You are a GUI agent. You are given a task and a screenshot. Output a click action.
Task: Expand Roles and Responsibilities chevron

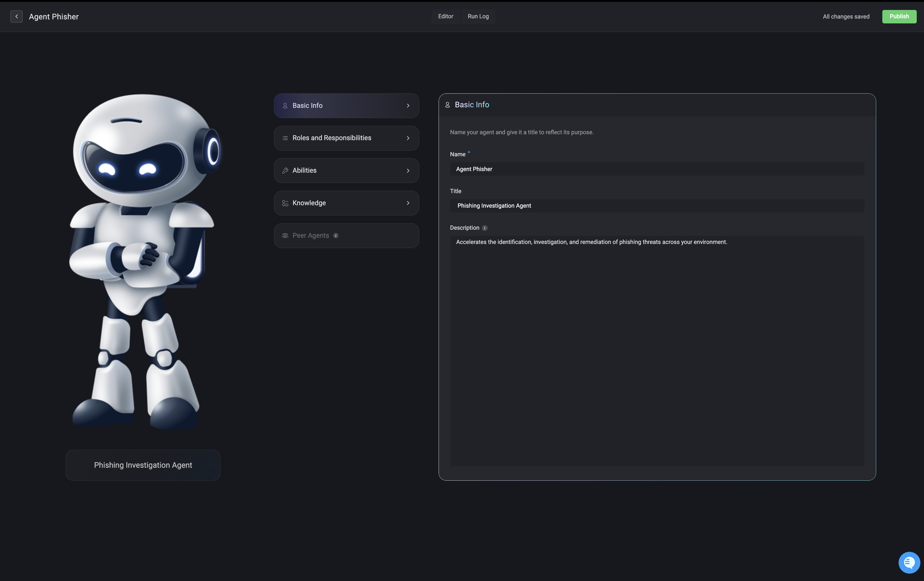(408, 138)
